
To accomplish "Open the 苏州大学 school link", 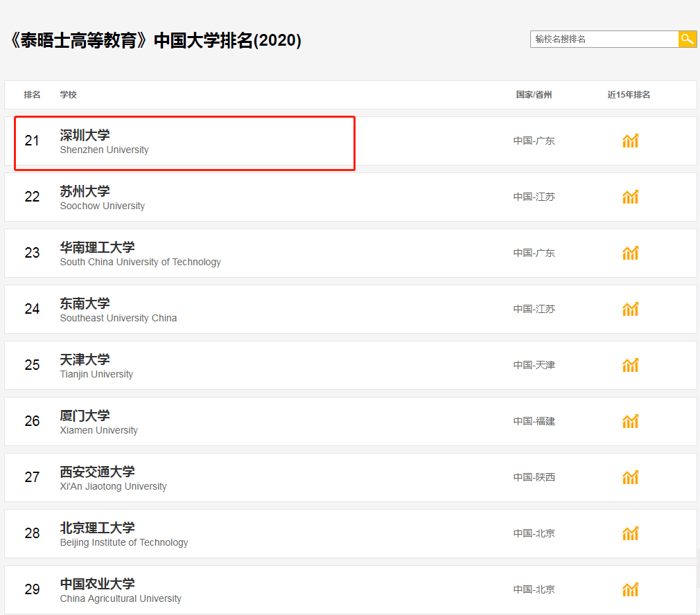I will (x=85, y=191).
